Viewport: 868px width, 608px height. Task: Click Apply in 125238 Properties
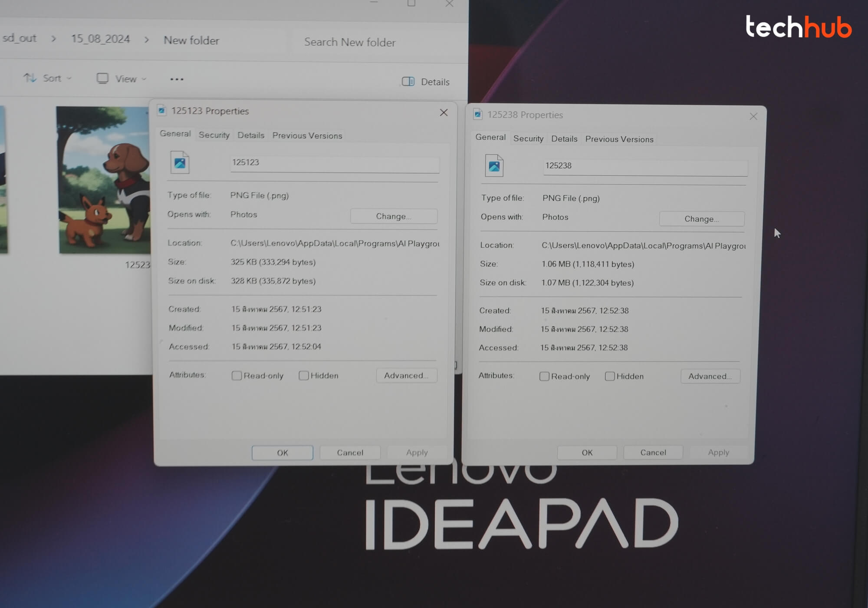click(x=719, y=453)
